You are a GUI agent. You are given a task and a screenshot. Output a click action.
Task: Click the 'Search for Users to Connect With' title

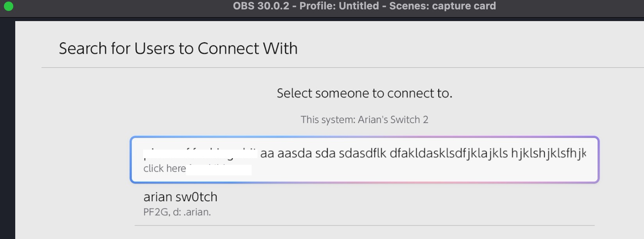(x=178, y=48)
